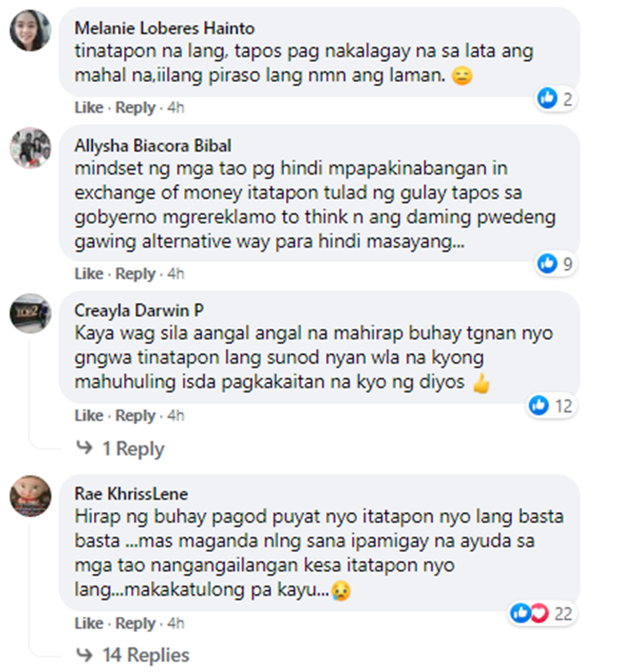Reply to Creayla Darwin P's comment
Viewport: 628px width, 672px height.
point(135,415)
